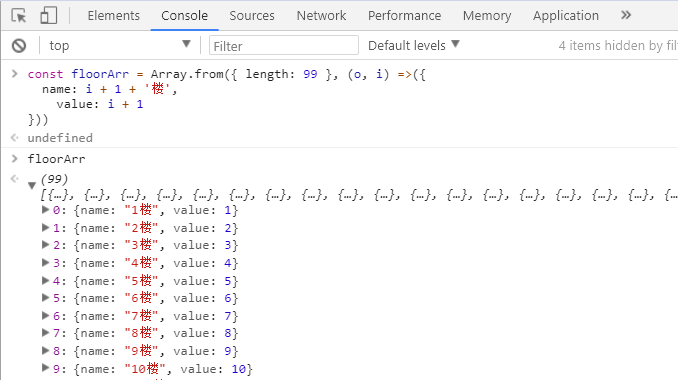Open the Default levels dropdown

pyautogui.click(x=414, y=45)
